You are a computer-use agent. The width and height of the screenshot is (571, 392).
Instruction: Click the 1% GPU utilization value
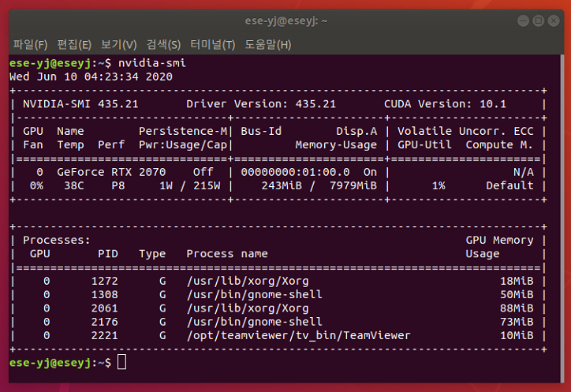[439, 186]
